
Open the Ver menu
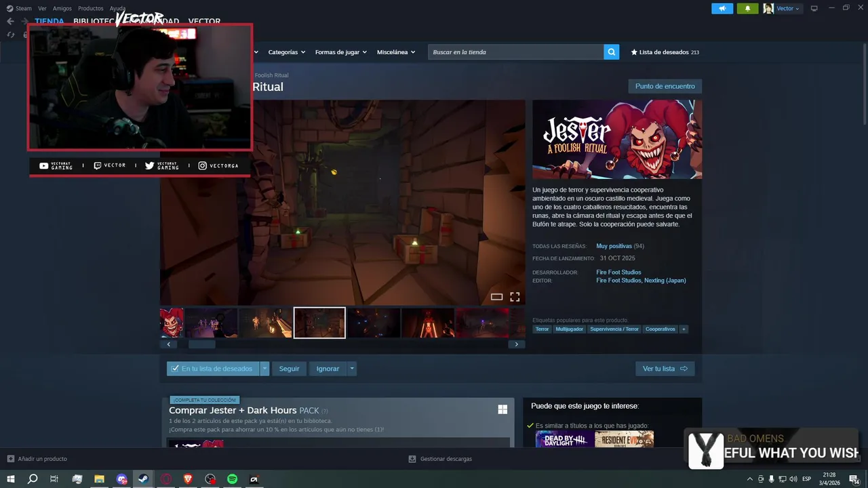[42, 8]
